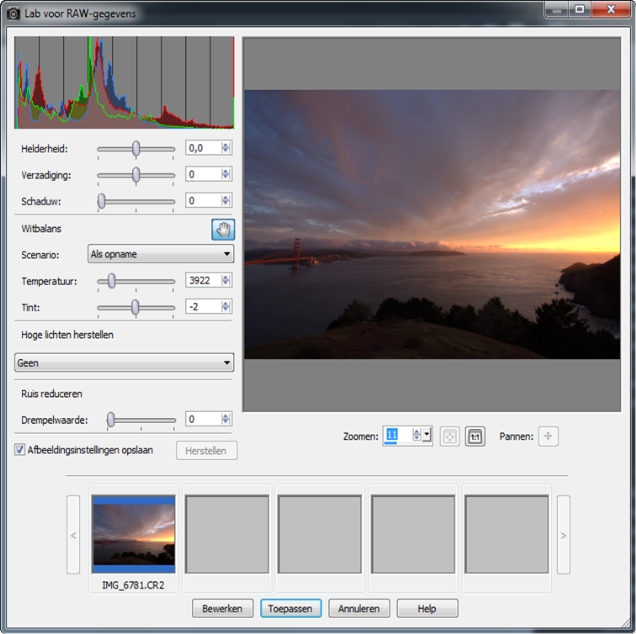Cancel with the Annuleren button
The image size is (636, 634).
coord(358,608)
